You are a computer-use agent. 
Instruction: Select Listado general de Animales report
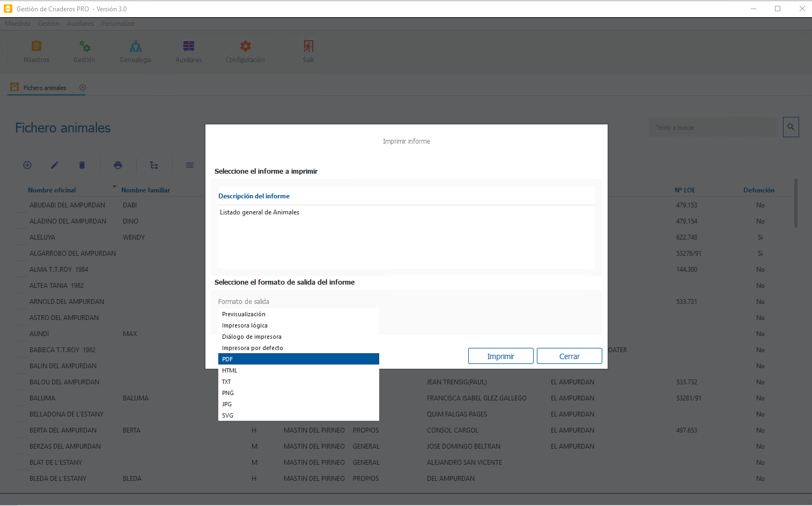point(260,212)
